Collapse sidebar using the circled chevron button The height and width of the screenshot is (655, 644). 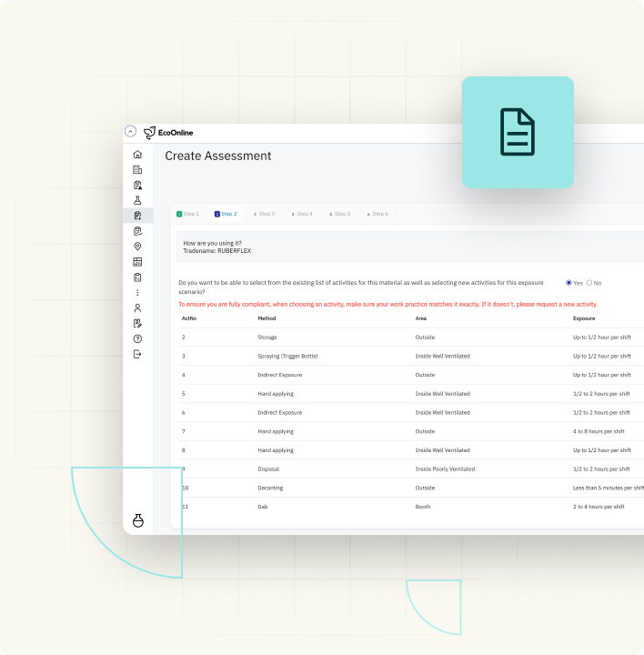coord(130,132)
